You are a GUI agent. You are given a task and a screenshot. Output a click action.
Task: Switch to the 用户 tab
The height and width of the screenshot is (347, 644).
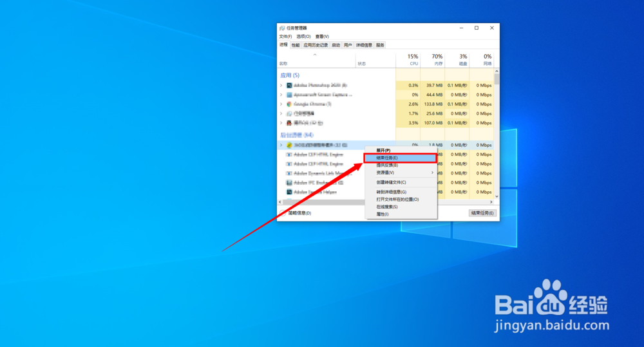coord(348,45)
